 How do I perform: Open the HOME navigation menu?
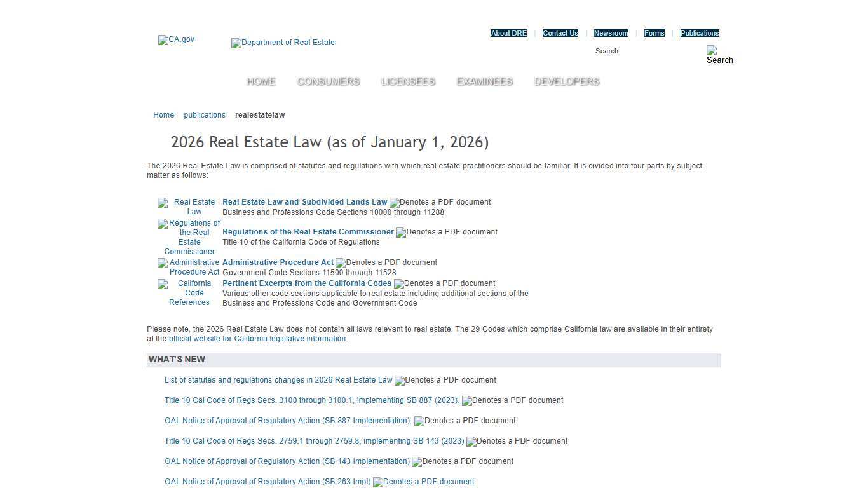coord(261,81)
